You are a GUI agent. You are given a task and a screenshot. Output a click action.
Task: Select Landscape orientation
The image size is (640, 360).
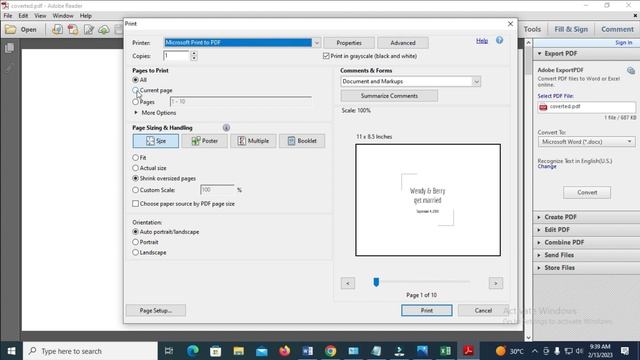(x=136, y=253)
